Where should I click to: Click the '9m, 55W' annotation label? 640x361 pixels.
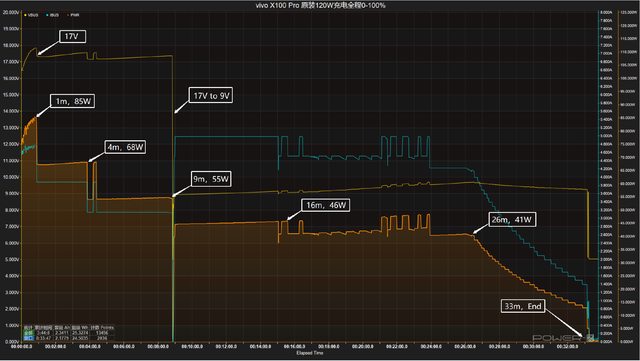click(x=211, y=179)
